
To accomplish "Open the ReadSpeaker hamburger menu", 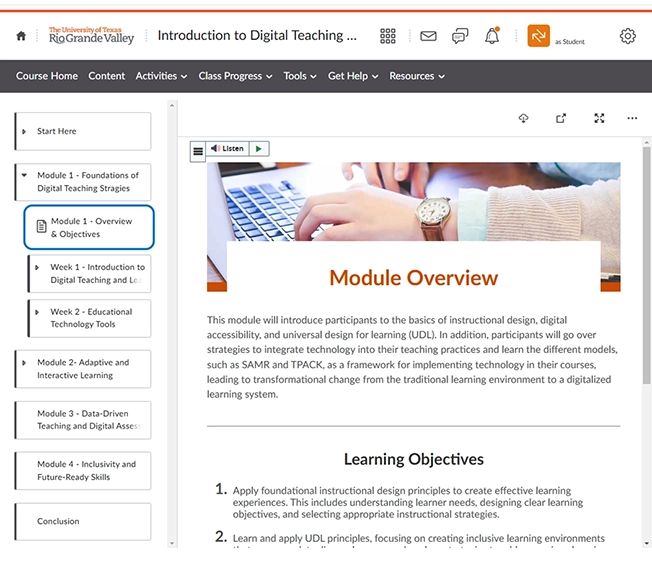I will 198,151.
